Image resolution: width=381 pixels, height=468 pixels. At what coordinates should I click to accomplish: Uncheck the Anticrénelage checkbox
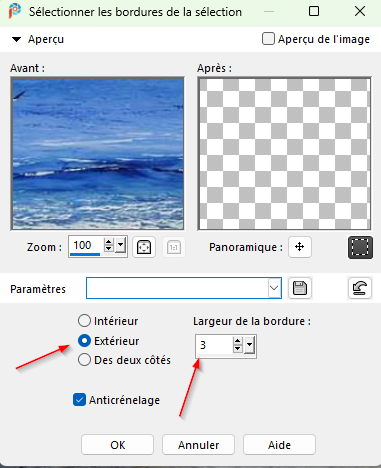79,400
